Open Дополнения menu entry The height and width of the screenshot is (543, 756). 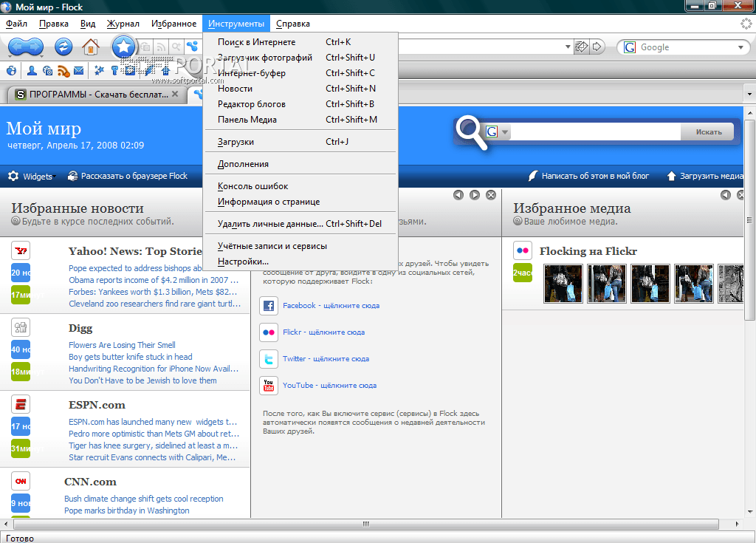[x=300, y=164]
